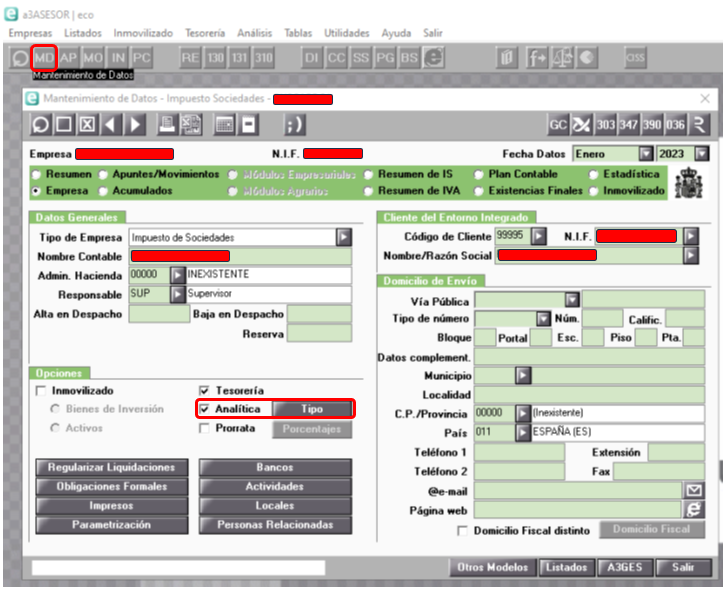Open model 390 in dialog toolbar
Screen dimensions: 725x589
point(652,125)
